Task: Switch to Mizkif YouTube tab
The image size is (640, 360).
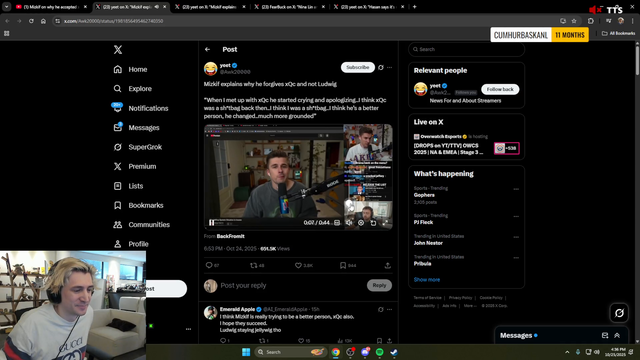Action: click(x=51, y=7)
